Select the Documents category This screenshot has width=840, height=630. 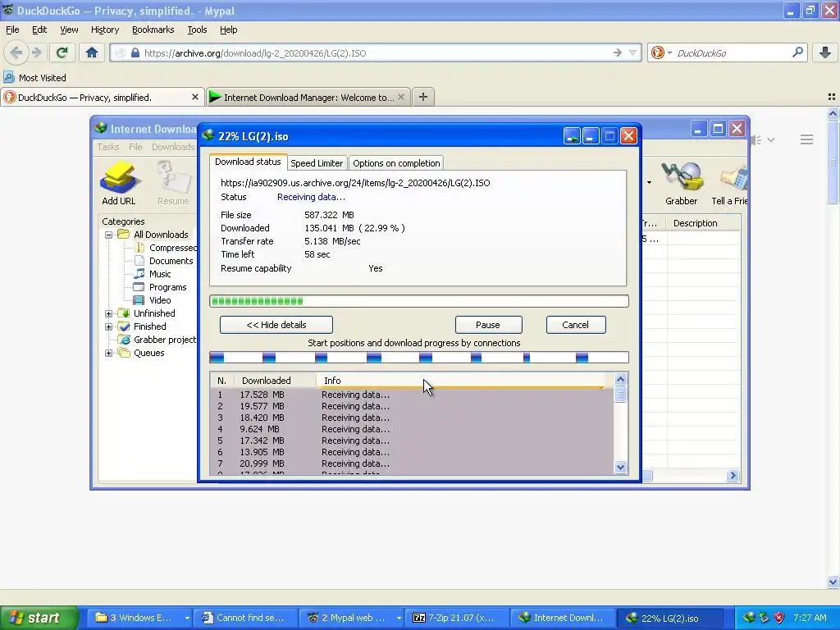[x=163, y=261]
